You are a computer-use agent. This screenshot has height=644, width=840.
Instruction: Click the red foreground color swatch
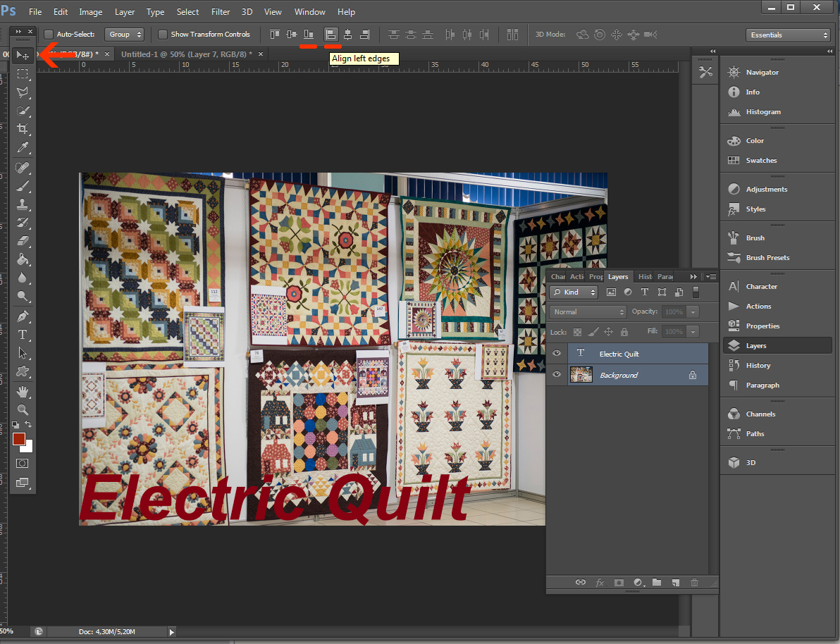[19, 439]
